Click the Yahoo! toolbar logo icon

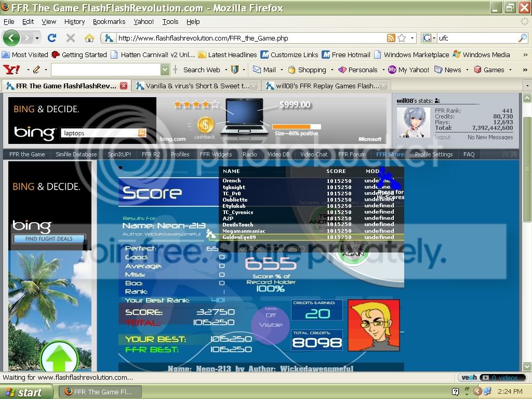tap(11, 70)
